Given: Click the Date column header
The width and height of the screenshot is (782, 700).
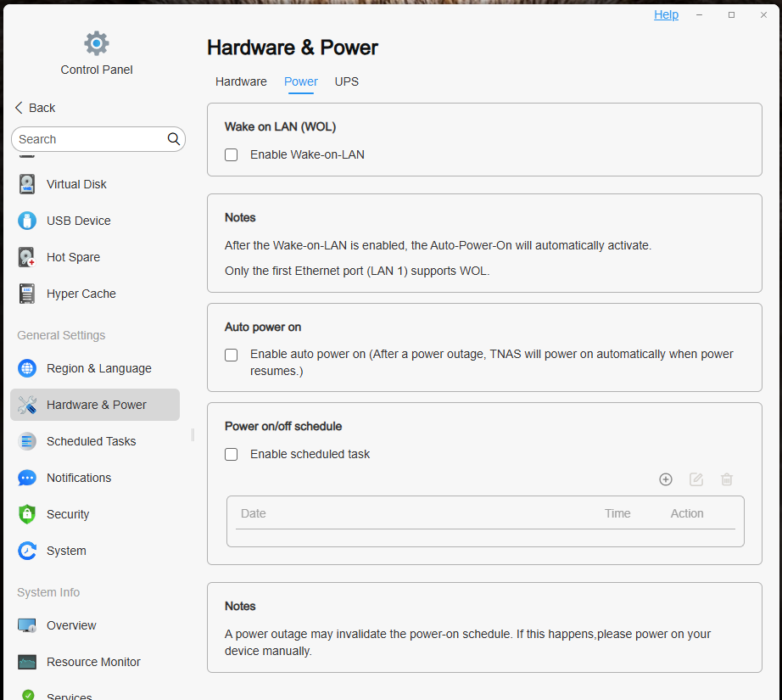Looking at the screenshot, I should (x=254, y=513).
